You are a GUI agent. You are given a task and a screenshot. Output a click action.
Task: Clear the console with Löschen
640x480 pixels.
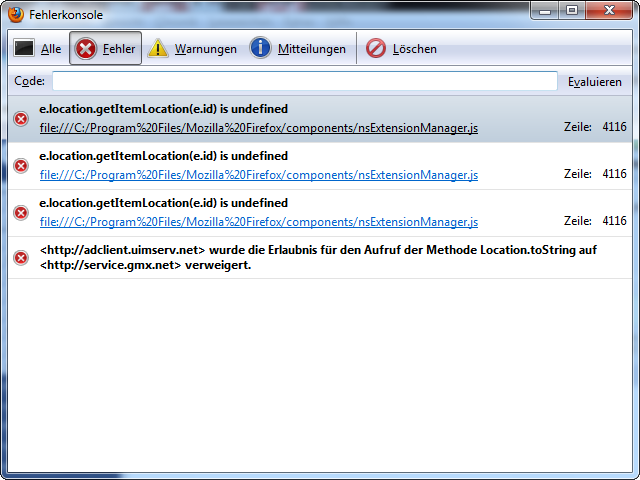point(401,49)
